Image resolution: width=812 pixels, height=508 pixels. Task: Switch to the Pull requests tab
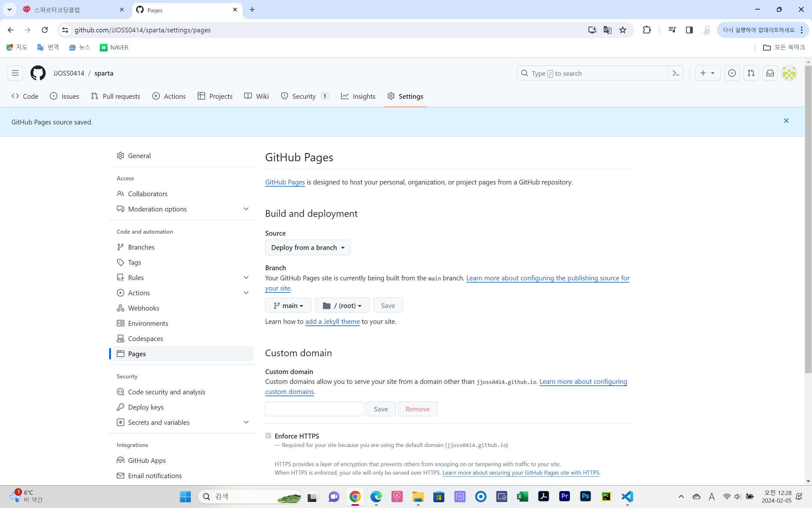coord(115,96)
